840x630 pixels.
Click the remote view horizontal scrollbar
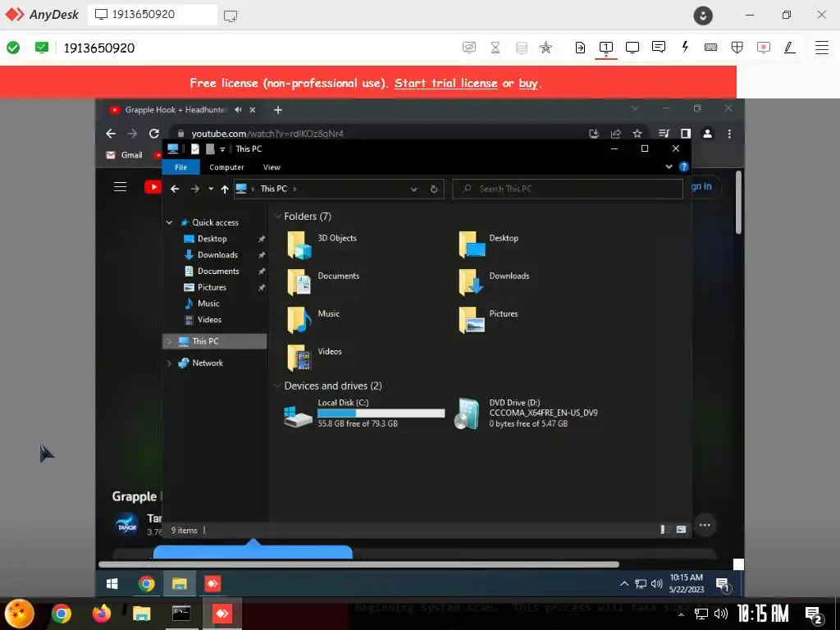358,564
